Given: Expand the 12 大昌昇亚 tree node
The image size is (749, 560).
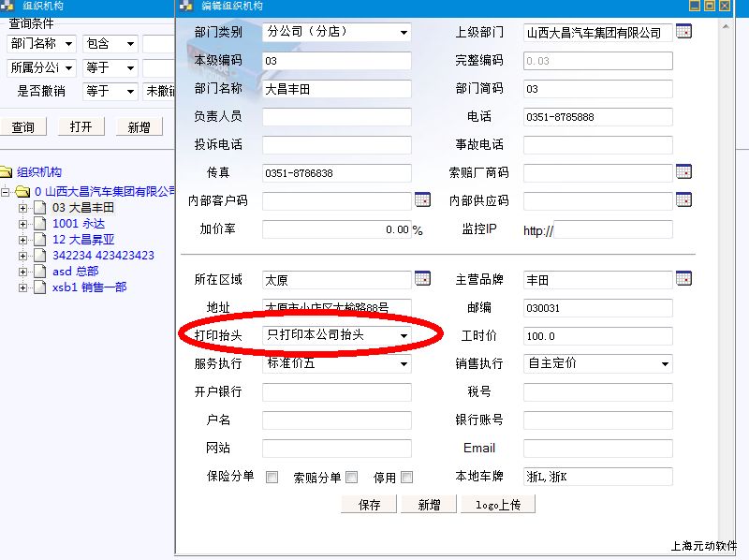Looking at the screenshot, I should tap(23, 240).
